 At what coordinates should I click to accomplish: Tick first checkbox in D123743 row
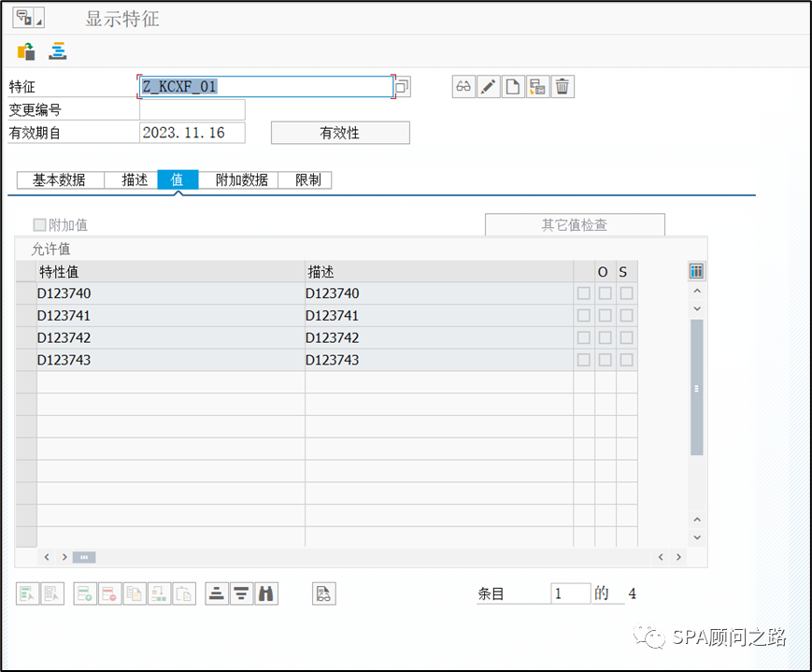pyautogui.click(x=584, y=360)
